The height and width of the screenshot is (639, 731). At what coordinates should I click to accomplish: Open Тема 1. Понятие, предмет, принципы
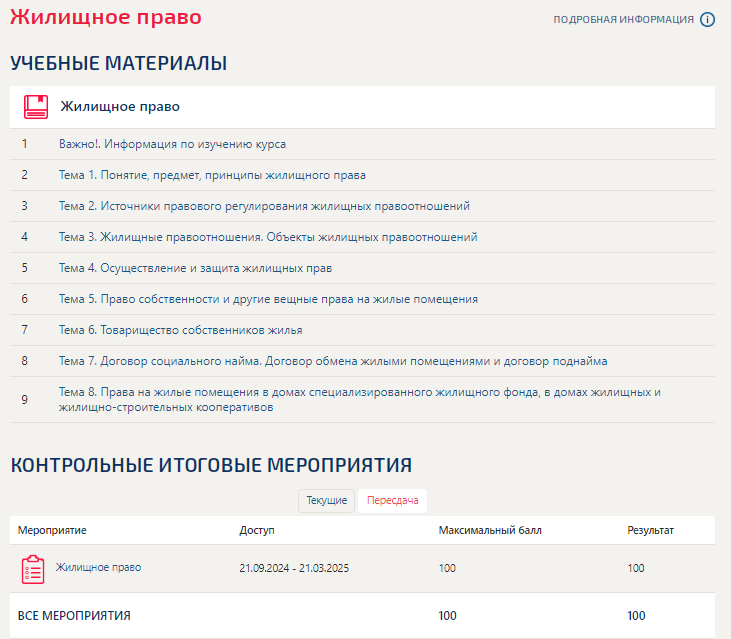click(x=212, y=175)
